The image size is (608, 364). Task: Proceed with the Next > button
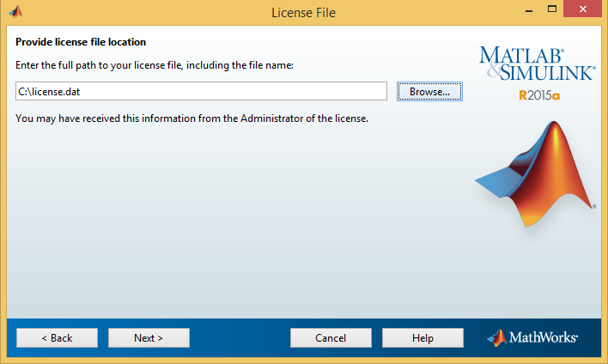point(149,338)
